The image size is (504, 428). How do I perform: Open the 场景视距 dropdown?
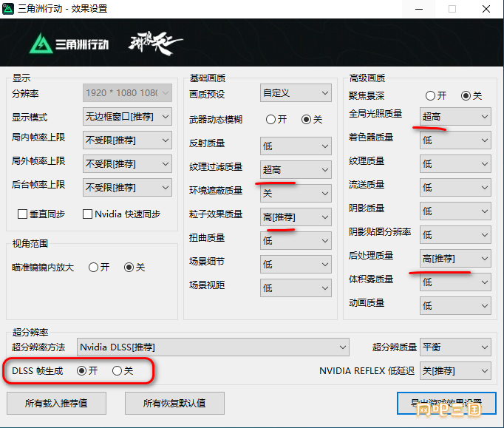tap(296, 288)
